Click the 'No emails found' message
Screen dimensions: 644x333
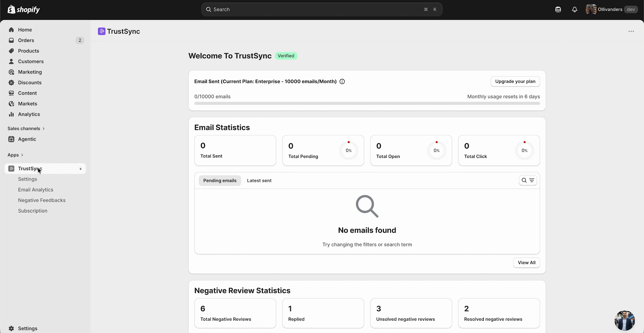(x=367, y=230)
